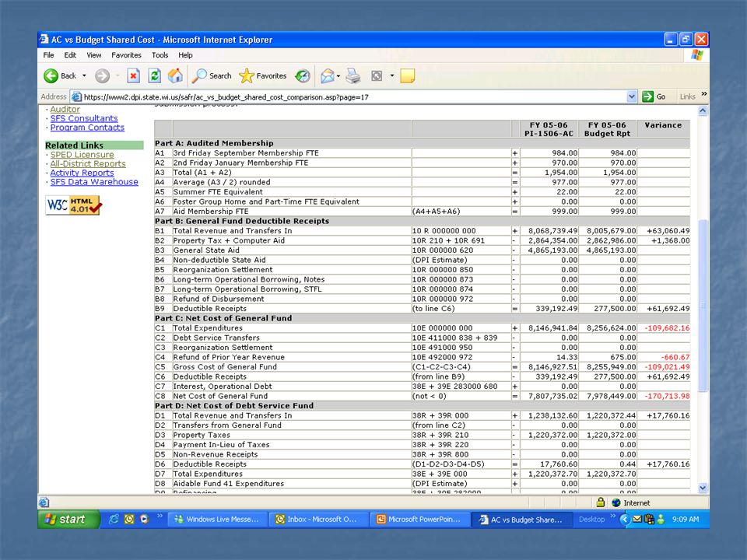Image resolution: width=747 pixels, height=560 pixels.
Task: Switch to Windows Live Messenger taskbar button
Action: (x=217, y=520)
